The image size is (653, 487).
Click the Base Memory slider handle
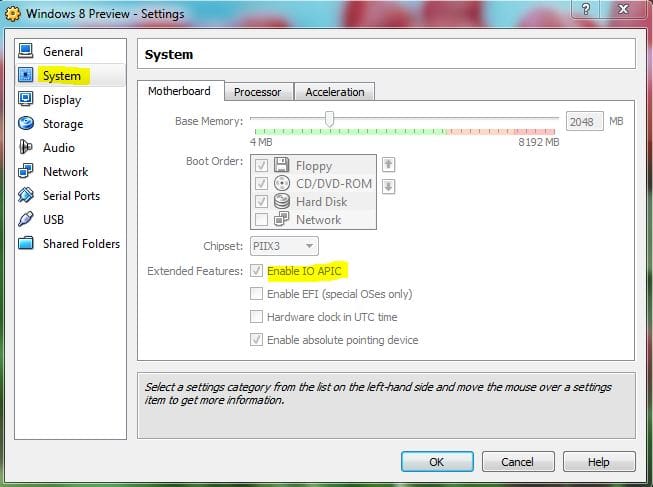pos(329,119)
